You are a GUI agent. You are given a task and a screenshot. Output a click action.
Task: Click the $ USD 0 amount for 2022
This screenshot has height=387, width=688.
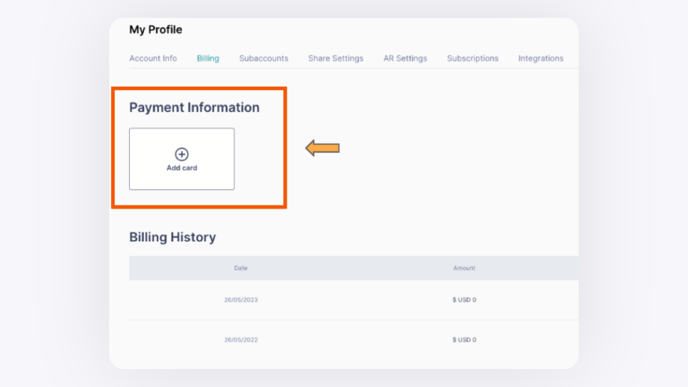(464, 340)
